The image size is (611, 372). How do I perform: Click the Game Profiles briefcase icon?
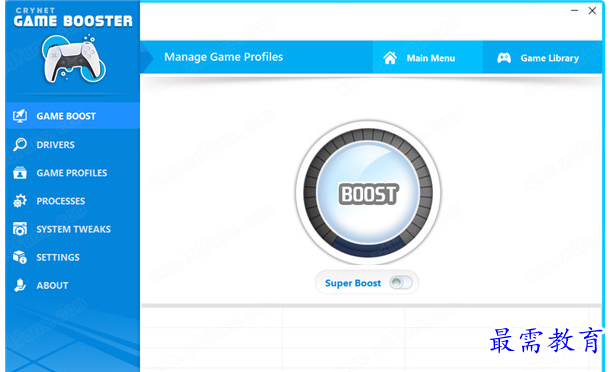tap(20, 173)
